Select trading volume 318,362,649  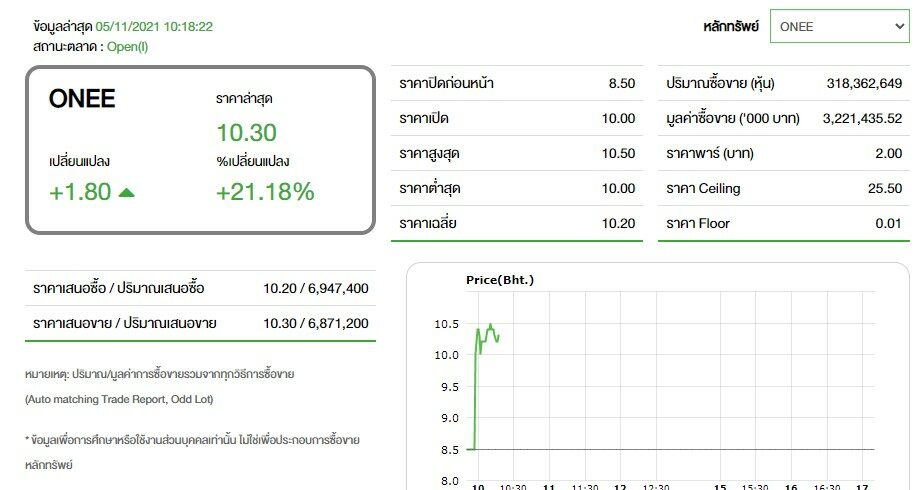pyautogui.click(x=864, y=84)
